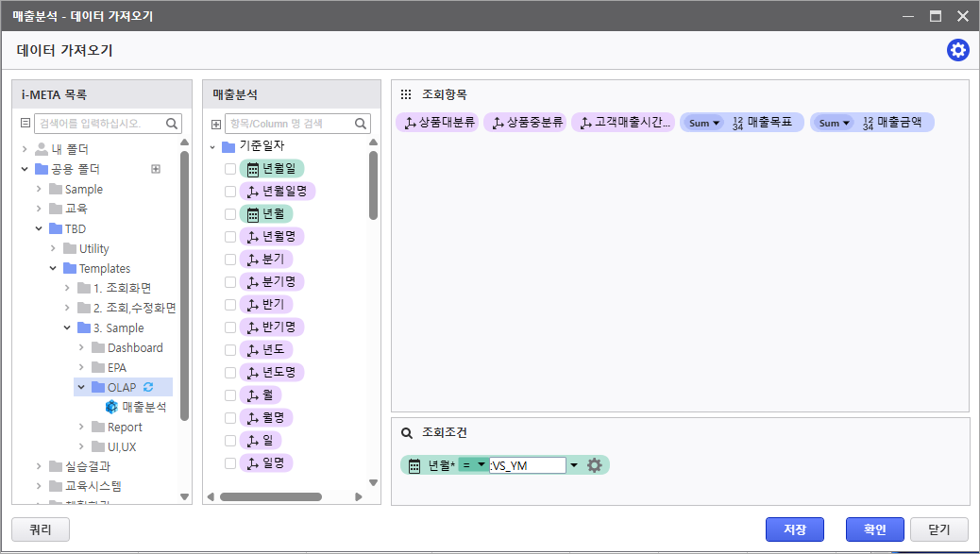Check the 년월일 checkbox

pos(230,169)
